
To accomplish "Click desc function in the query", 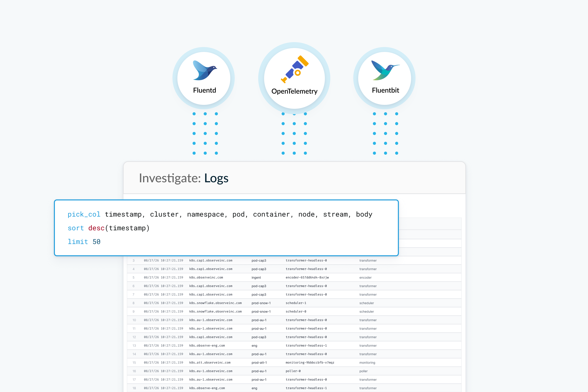I will [96, 228].
